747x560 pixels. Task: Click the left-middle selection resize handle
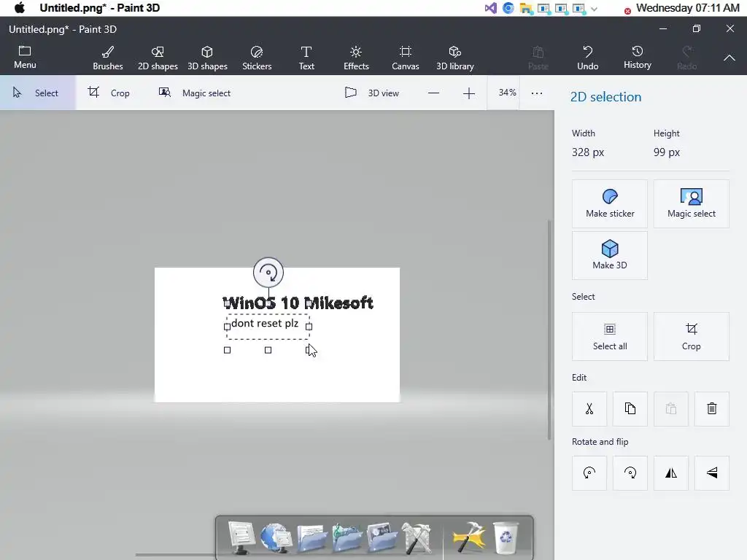[x=228, y=327]
